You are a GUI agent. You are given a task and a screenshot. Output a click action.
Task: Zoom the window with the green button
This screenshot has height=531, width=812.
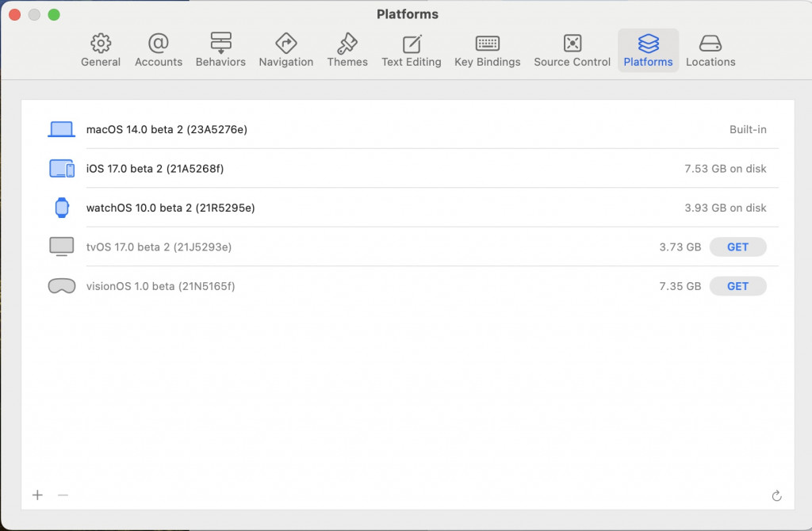coord(54,14)
